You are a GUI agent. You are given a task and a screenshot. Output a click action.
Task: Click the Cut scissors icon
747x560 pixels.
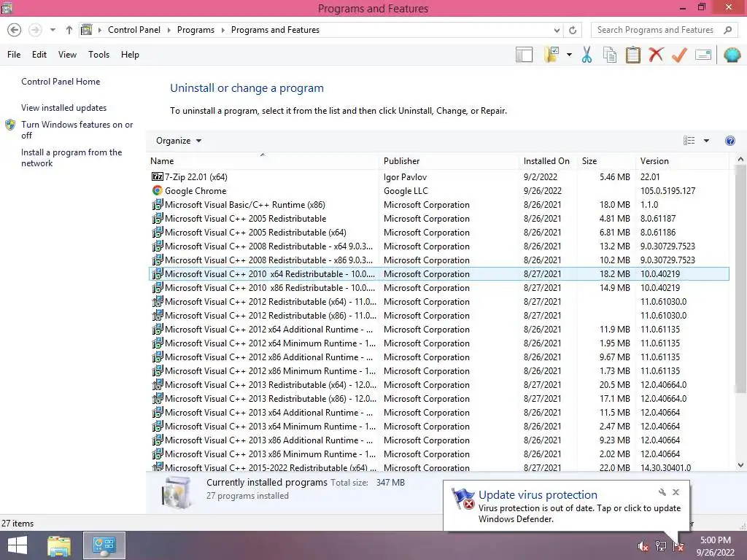point(587,55)
